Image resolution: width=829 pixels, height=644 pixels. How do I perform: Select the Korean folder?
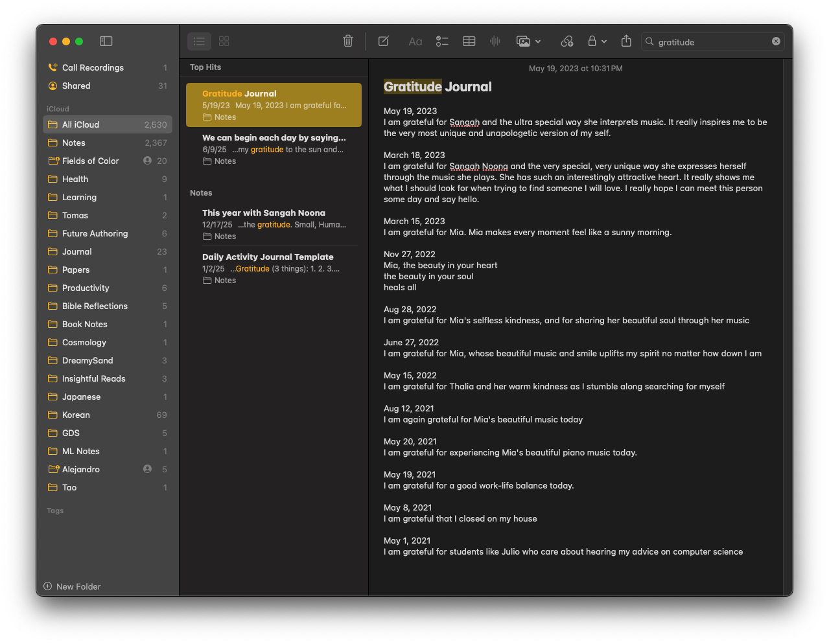click(x=76, y=415)
